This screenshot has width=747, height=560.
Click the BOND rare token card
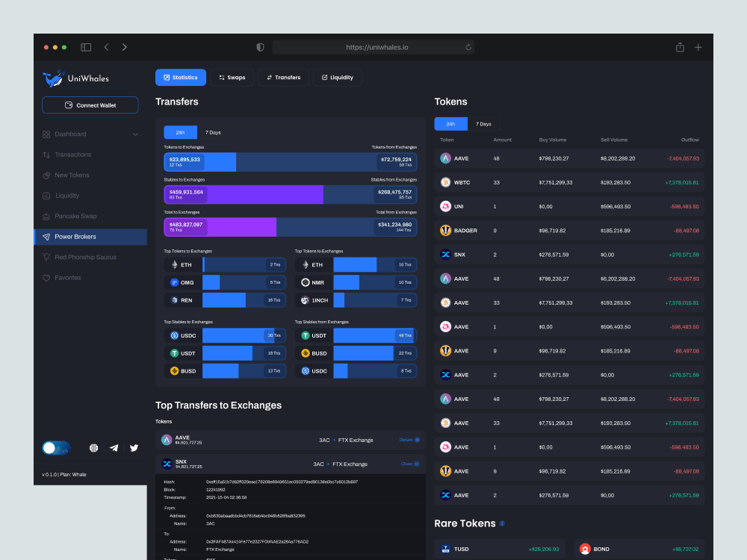pyautogui.click(x=639, y=549)
